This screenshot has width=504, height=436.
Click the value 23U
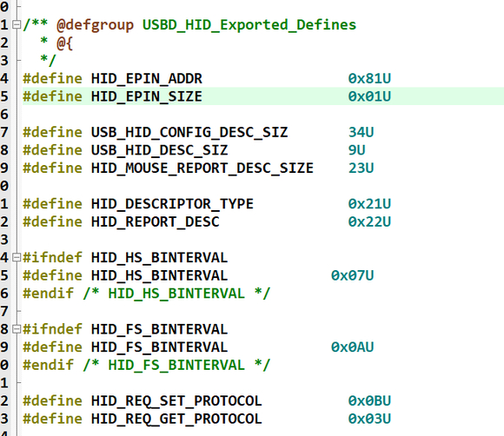[361, 168]
